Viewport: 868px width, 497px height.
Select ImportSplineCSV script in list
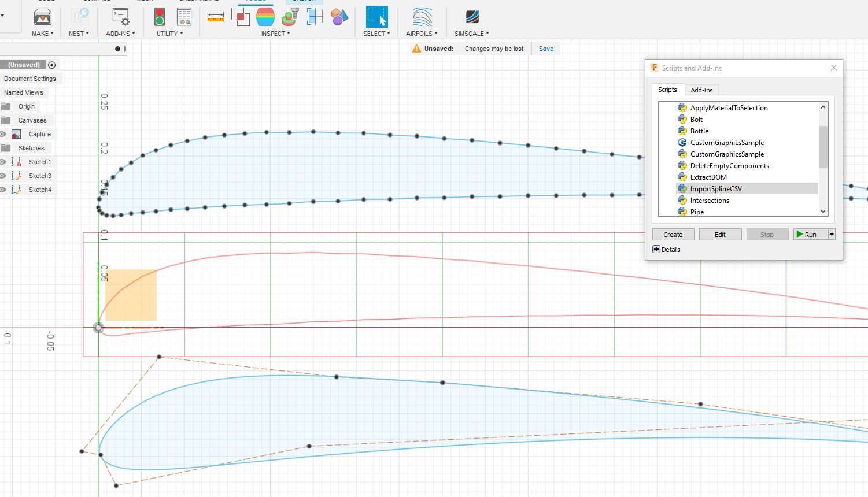coord(716,189)
